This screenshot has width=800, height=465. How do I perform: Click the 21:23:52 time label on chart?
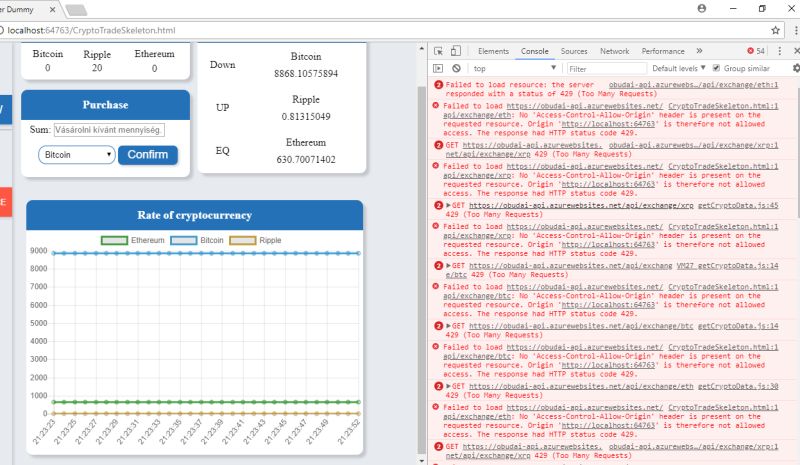pyautogui.click(x=349, y=432)
